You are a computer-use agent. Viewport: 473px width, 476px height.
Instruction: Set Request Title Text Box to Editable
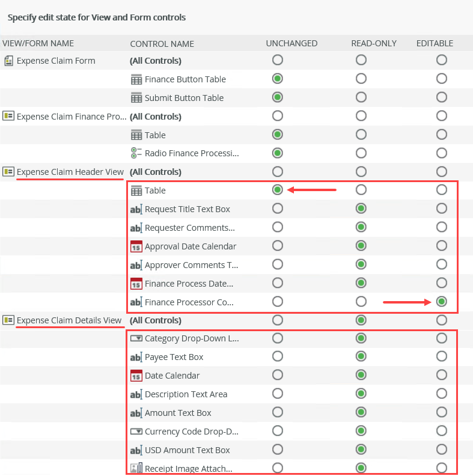442,209
